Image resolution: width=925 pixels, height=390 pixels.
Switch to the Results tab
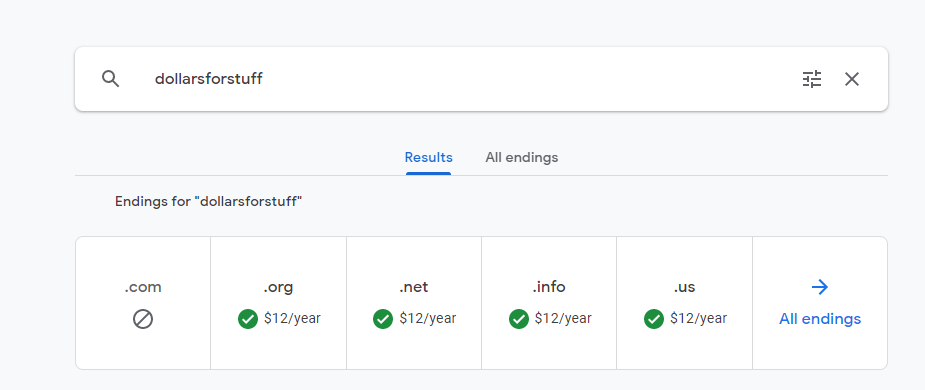pos(428,158)
